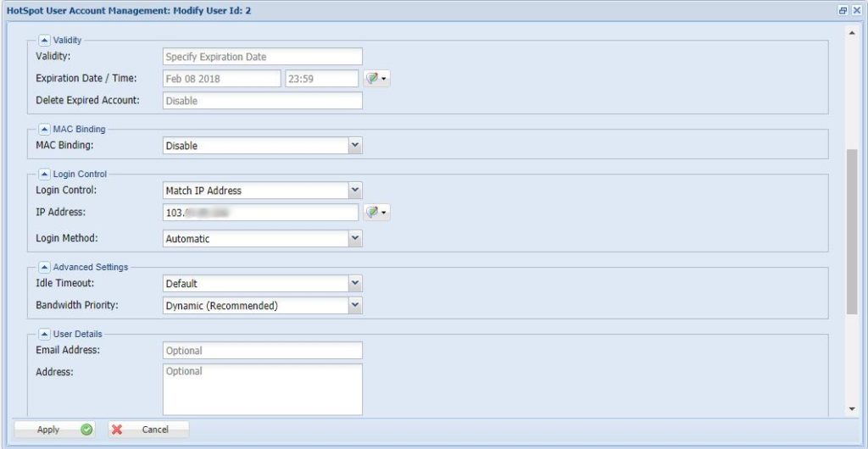The height and width of the screenshot is (449, 868).
Task: Click the Apply button
Action: [x=55, y=430]
